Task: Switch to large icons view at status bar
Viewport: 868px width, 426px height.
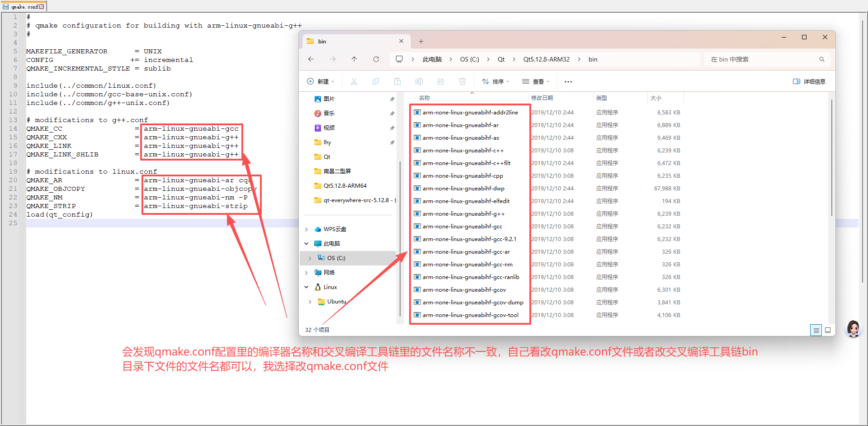Action: tap(828, 330)
